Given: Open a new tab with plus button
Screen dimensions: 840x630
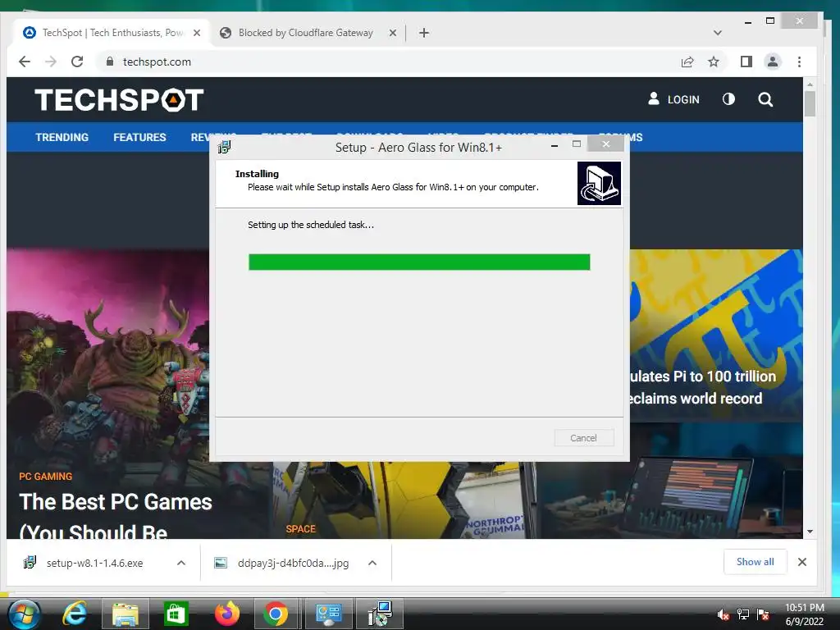Looking at the screenshot, I should point(424,33).
